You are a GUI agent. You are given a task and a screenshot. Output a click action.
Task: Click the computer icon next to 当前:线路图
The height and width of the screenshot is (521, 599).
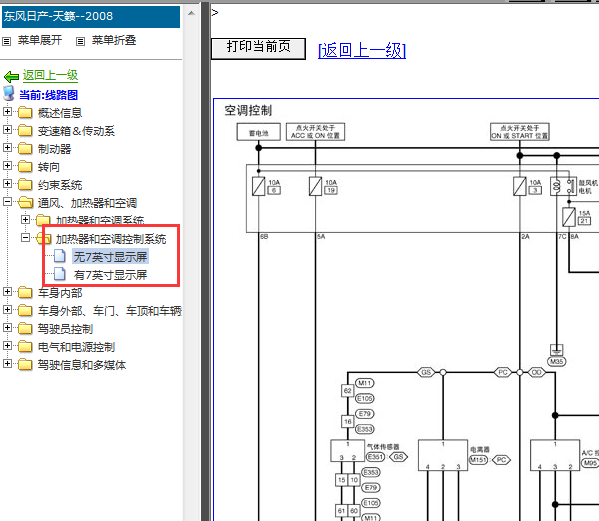[x=9, y=94]
